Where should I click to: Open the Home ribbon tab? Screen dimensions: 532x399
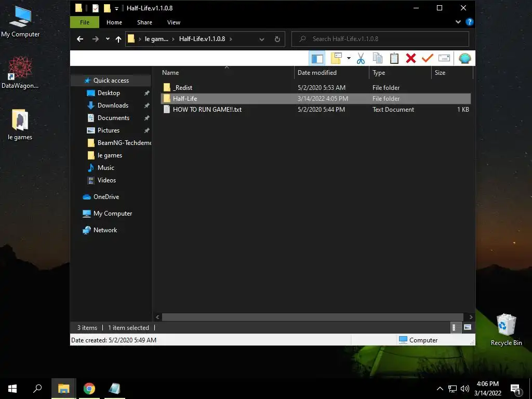[114, 22]
